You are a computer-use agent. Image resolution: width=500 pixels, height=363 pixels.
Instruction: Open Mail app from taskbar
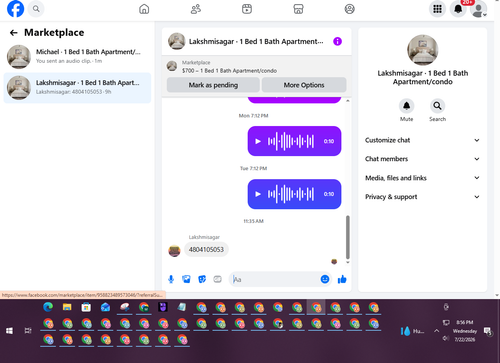tap(105, 307)
